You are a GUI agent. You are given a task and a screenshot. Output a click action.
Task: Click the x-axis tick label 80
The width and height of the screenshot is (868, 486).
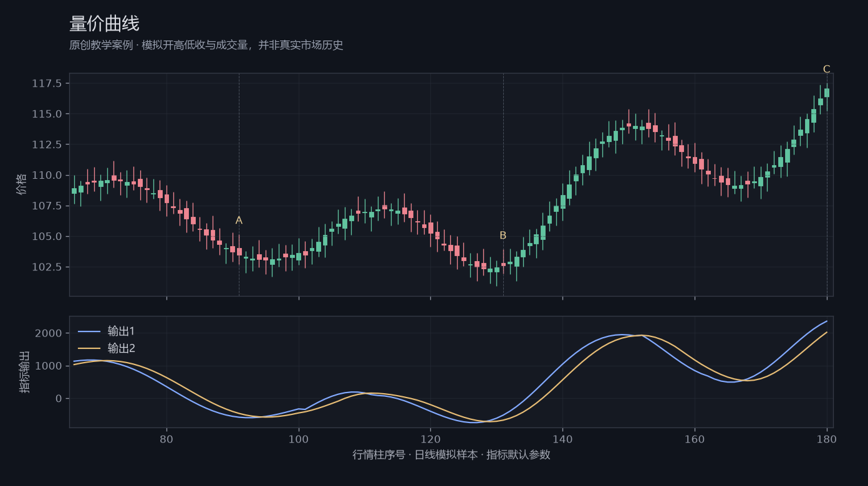[166, 439]
